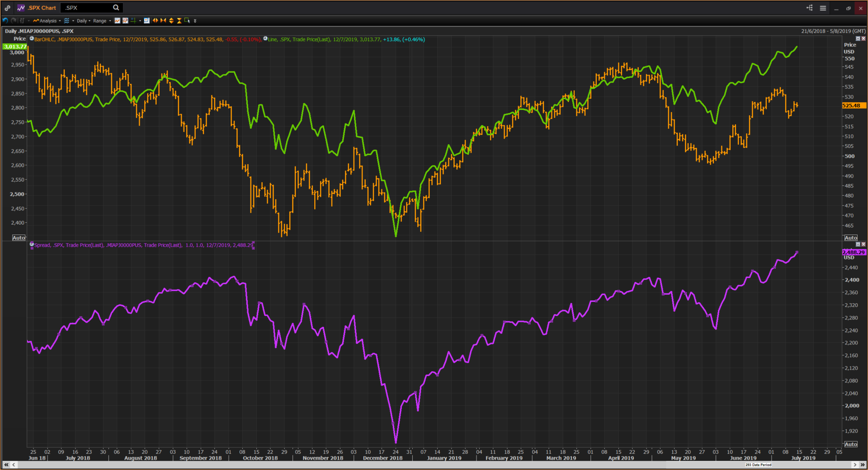This screenshot has width=868, height=470.
Task: Close the lower spread pane
Action: click(x=863, y=244)
